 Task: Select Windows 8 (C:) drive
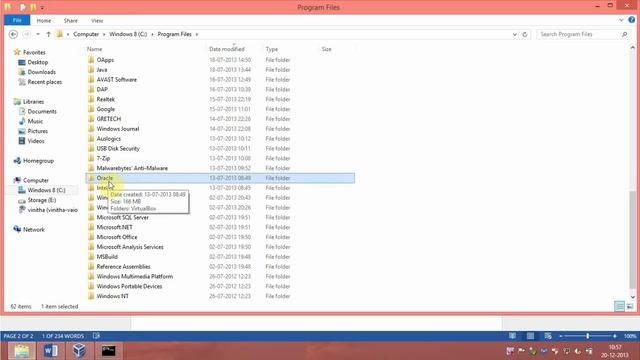coord(46,190)
